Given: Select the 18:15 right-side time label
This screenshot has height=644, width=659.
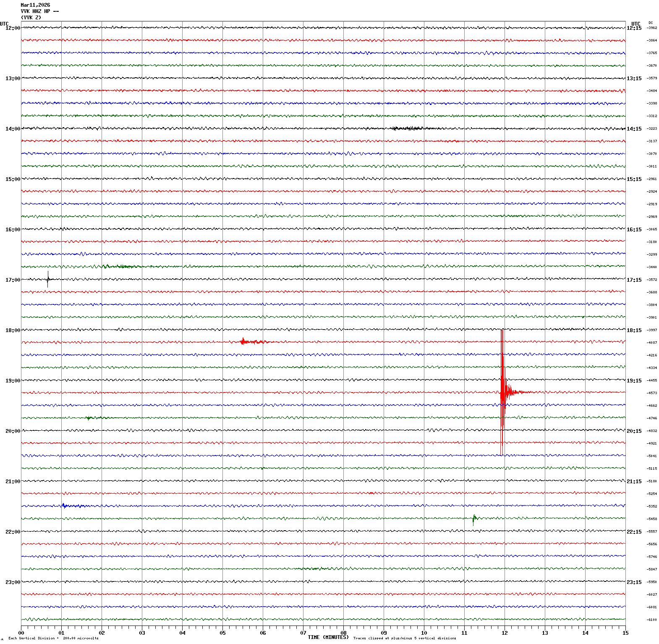Looking at the screenshot, I should point(634,330).
